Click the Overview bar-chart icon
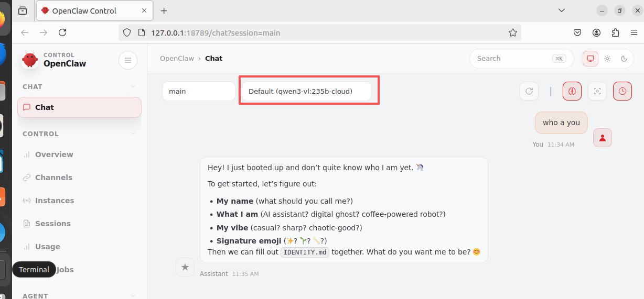This screenshot has width=644, height=299. click(27, 154)
